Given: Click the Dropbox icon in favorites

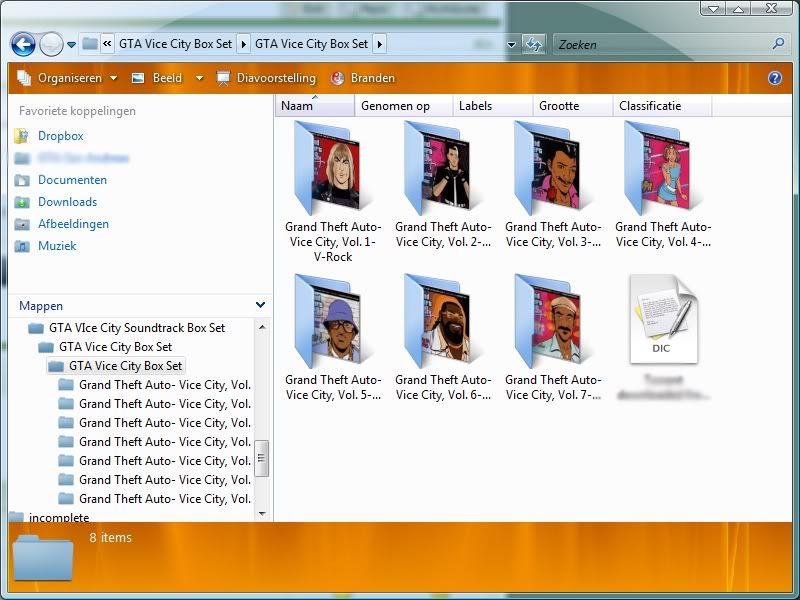Looking at the screenshot, I should click(x=21, y=136).
